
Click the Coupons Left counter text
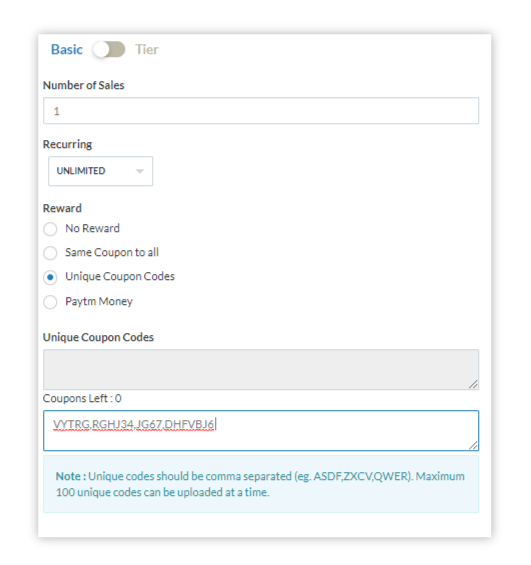tap(82, 399)
